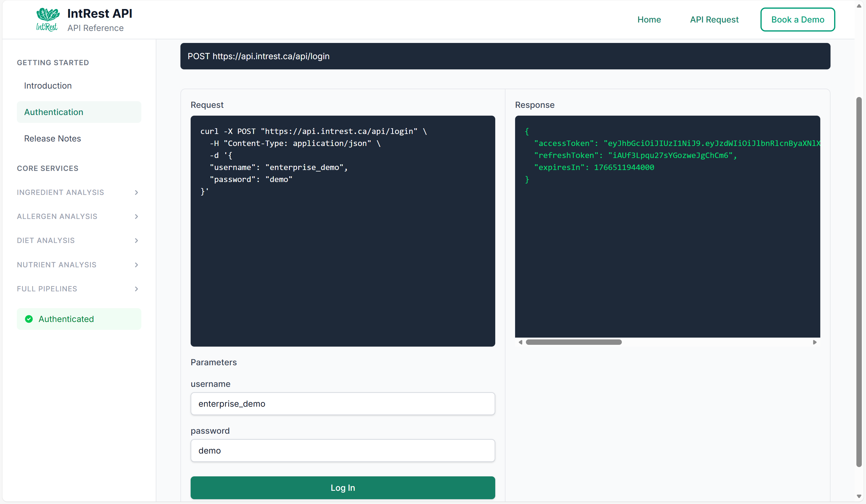Viewport: 866px width, 504px height.
Task: Open the Introduction page
Action: (x=48, y=86)
